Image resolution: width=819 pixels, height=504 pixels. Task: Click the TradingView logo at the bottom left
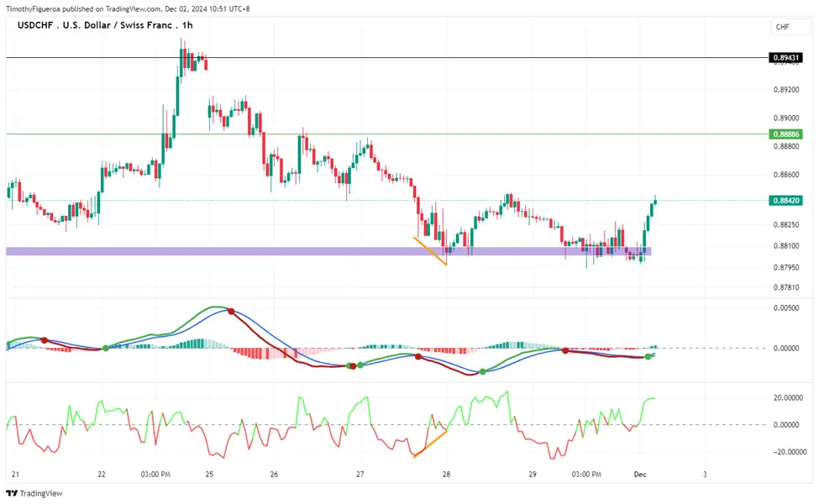[x=34, y=493]
